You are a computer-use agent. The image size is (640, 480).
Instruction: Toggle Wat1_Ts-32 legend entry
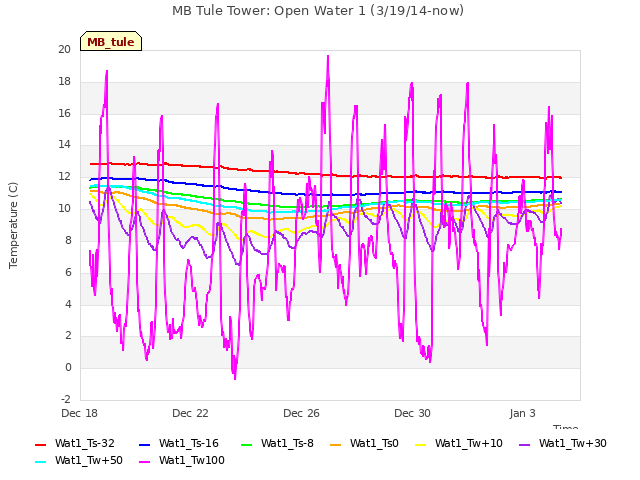pyautogui.click(x=75, y=443)
